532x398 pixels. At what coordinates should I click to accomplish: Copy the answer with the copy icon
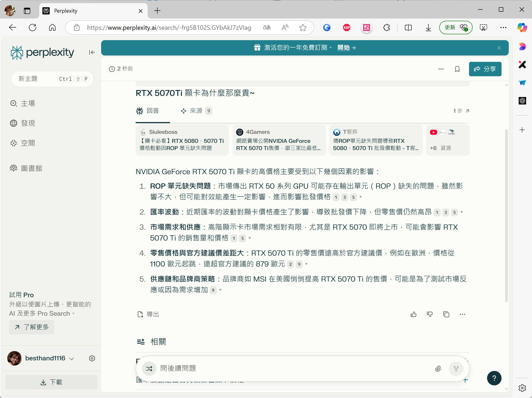tap(446, 314)
